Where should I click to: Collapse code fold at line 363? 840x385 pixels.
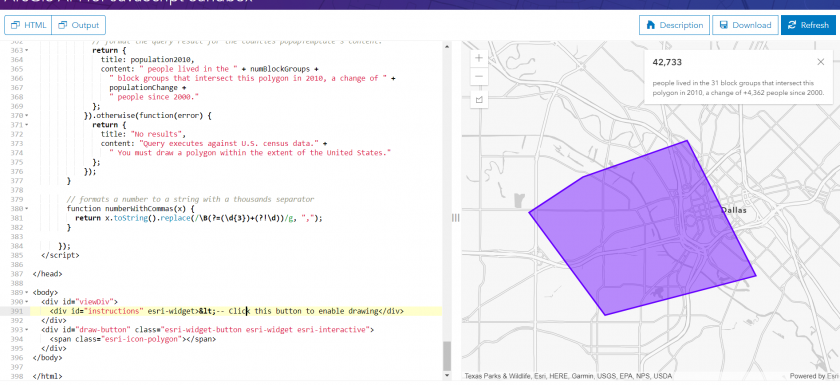27,50
